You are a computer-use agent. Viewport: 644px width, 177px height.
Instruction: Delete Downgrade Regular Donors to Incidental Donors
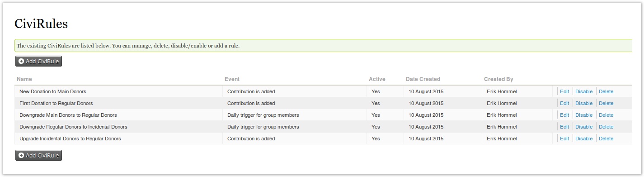pos(606,127)
